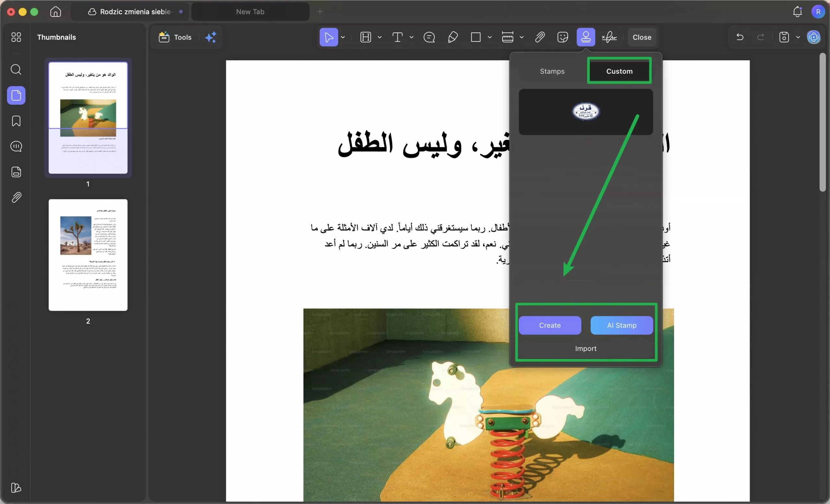830x504 pixels.
Task: Toggle the Thumbnails panel sidebar icon
Action: [x=16, y=95]
